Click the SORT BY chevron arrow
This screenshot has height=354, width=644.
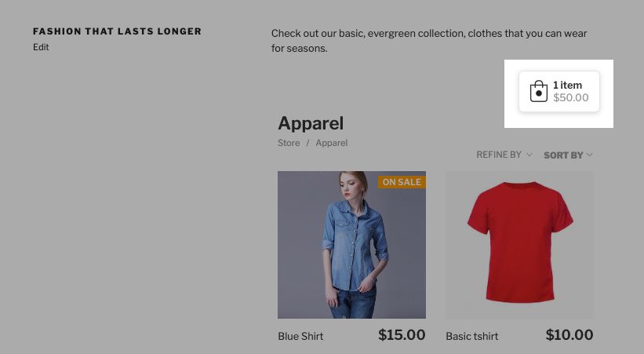pyautogui.click(x=590, y=155)
